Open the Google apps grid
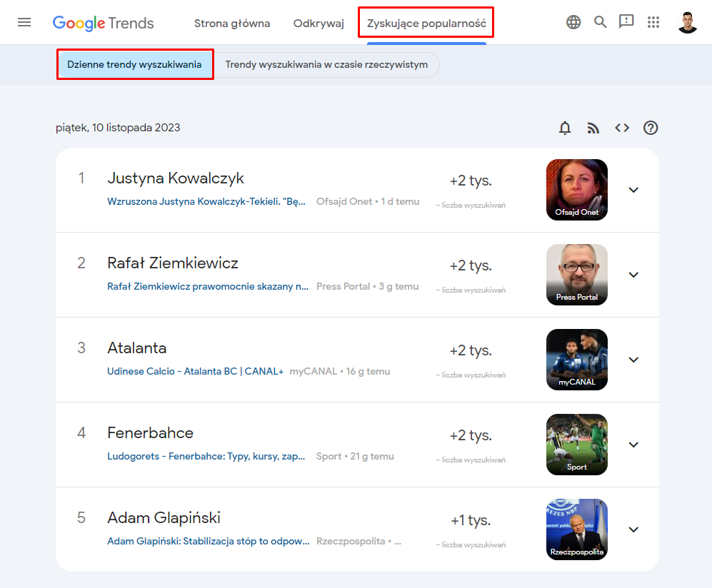 click(x=653, y=22)
